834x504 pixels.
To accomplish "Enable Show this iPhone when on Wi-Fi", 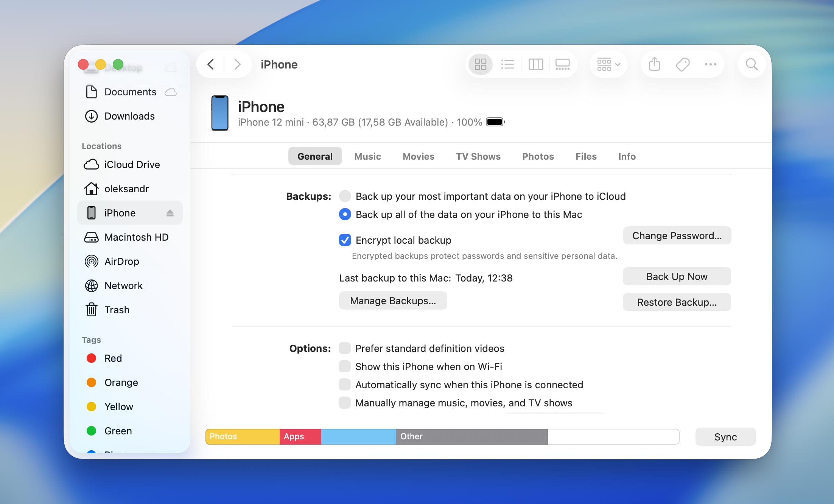I will point(345,366).
